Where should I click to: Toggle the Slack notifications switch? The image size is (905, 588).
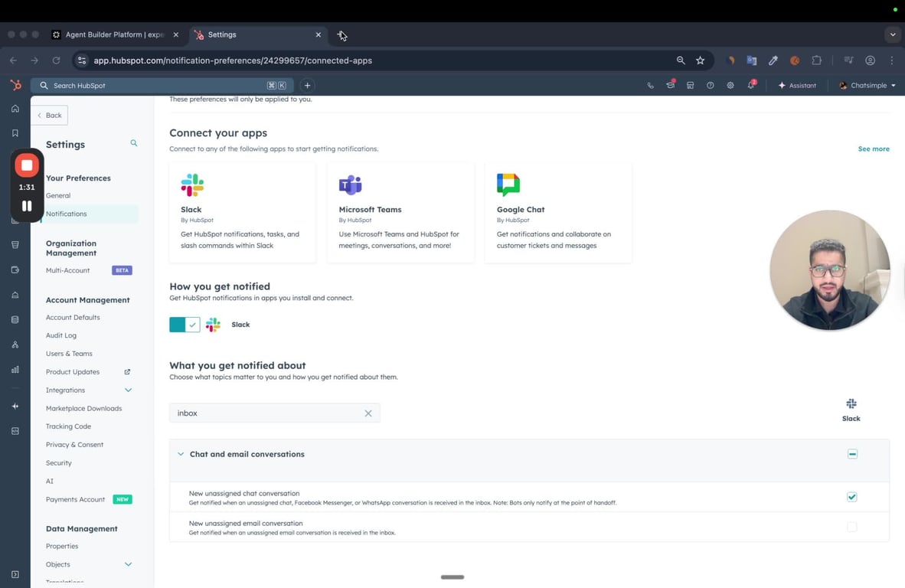(185, 325)
